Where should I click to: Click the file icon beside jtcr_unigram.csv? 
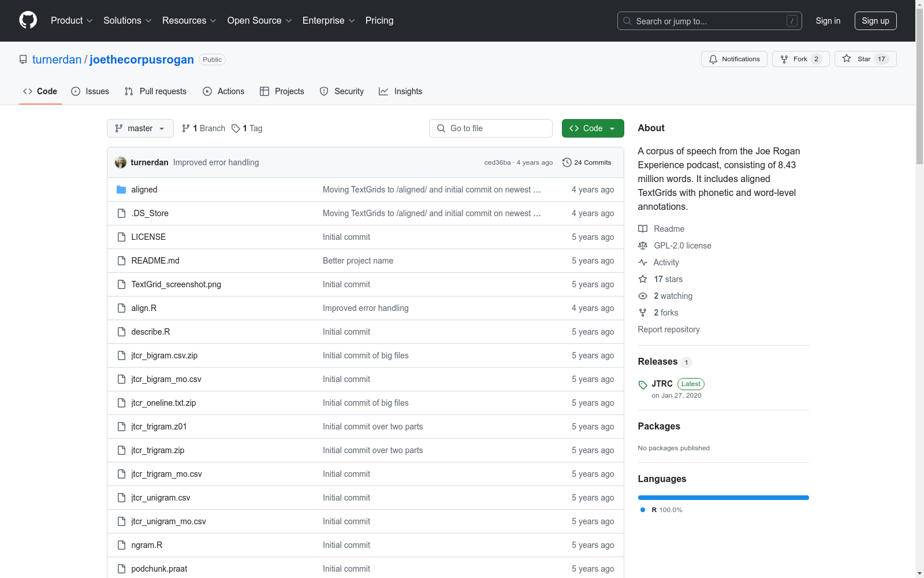(121, 498)
